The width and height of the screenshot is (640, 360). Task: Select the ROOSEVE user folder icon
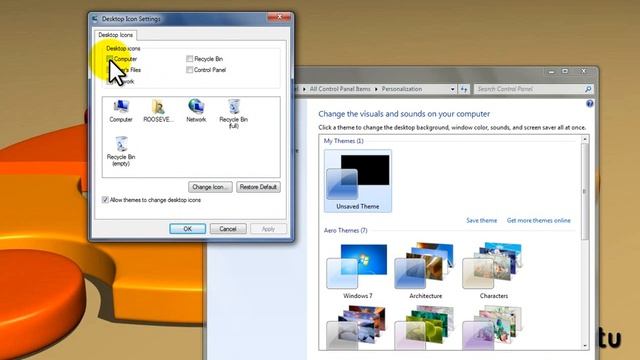coord(158,111)
